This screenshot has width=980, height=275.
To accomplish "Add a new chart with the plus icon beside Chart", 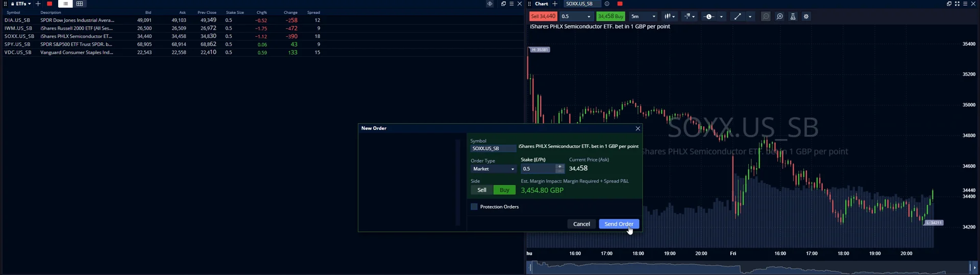I will click(555, 4).
